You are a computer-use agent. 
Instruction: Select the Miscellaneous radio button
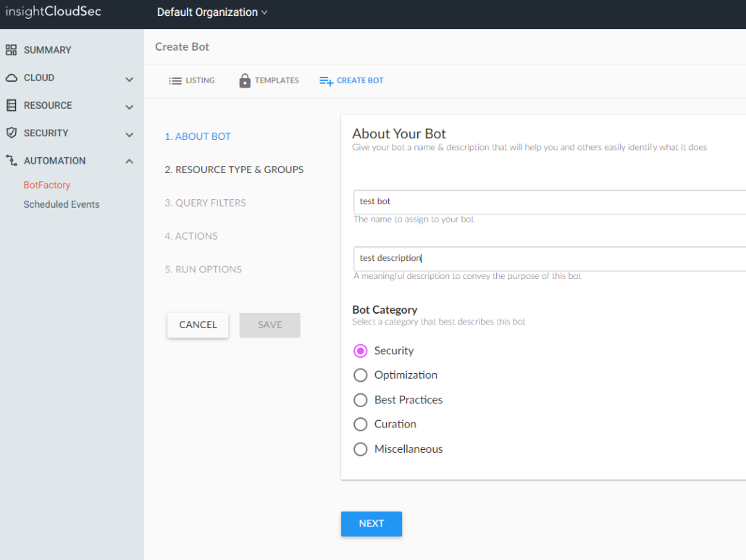pyautogui.click(x=361, y=449)
